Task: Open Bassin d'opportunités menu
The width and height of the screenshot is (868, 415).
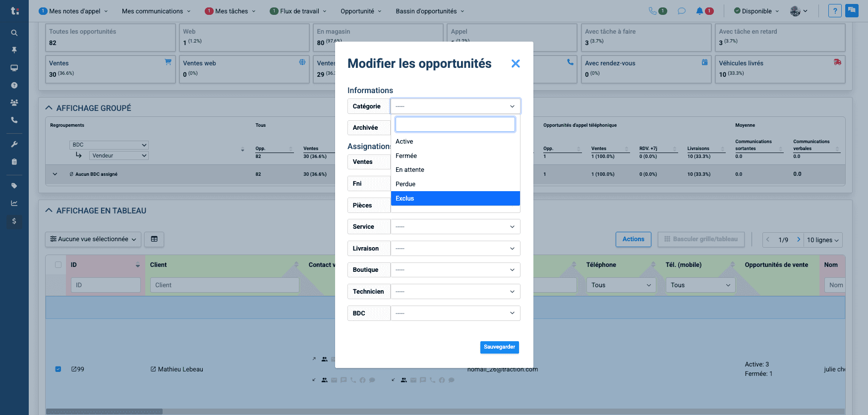Action: 430,11
